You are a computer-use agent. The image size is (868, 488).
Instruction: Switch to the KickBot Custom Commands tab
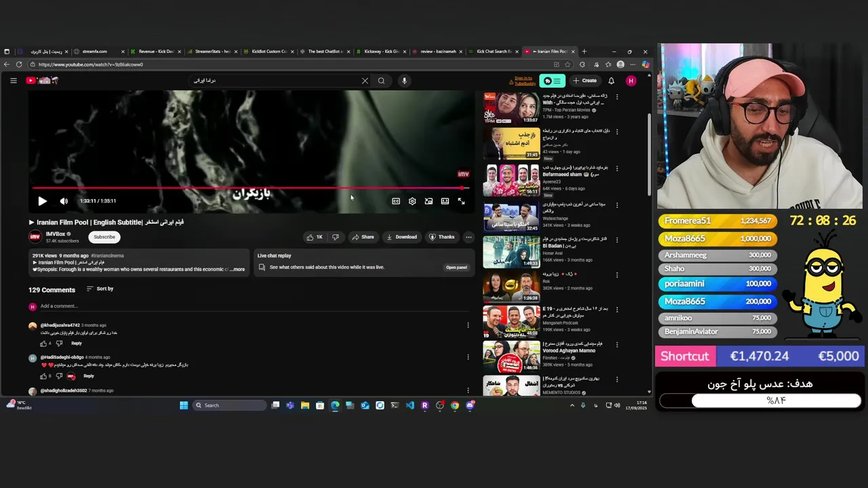pos(269,52)
